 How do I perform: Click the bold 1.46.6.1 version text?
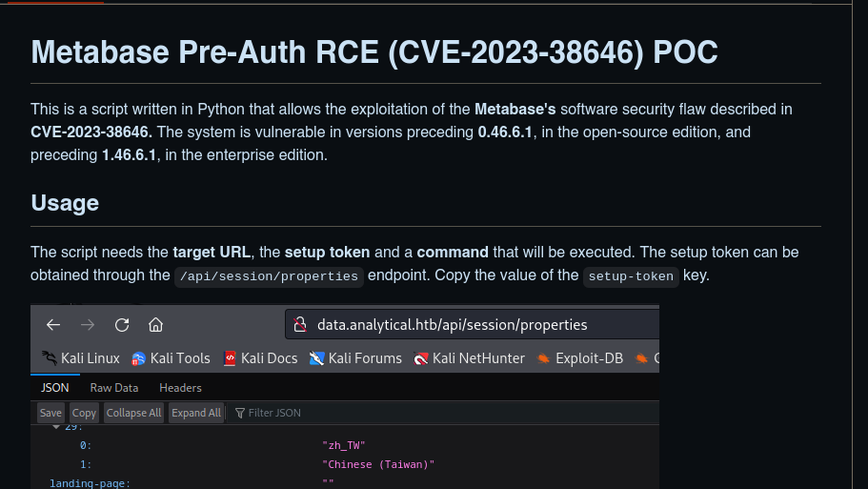pyautogui.click(x=129, y=155)
